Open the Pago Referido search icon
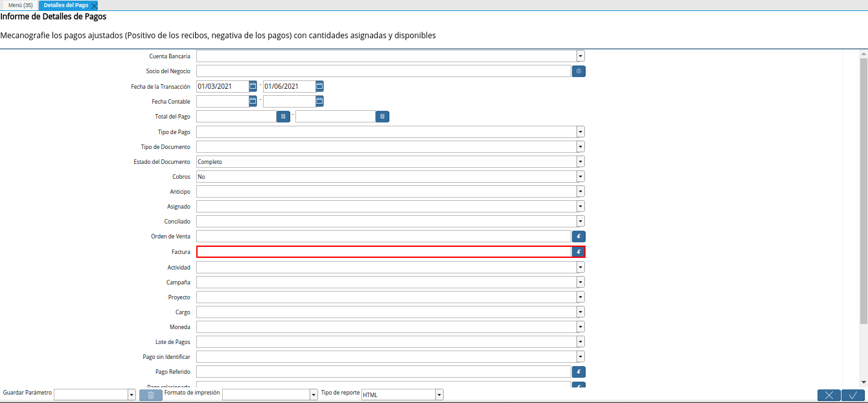Screen dimensions: 868x403 click(578, 371)
